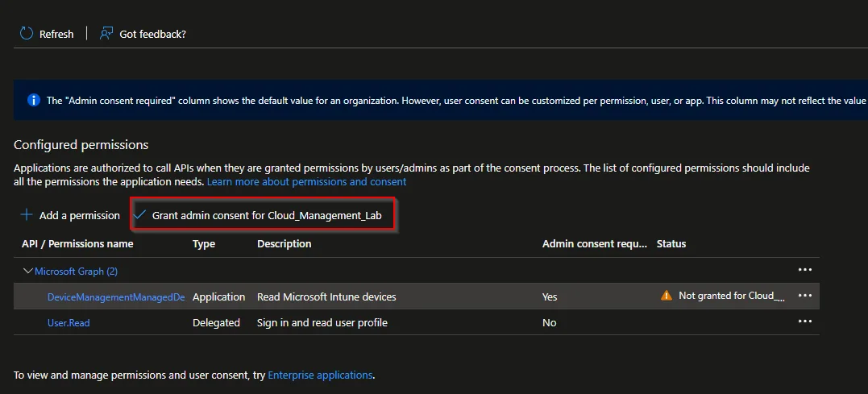The image size is (868, 394).
Task: Click the Description column header
Action: click(x=284, y=243)
